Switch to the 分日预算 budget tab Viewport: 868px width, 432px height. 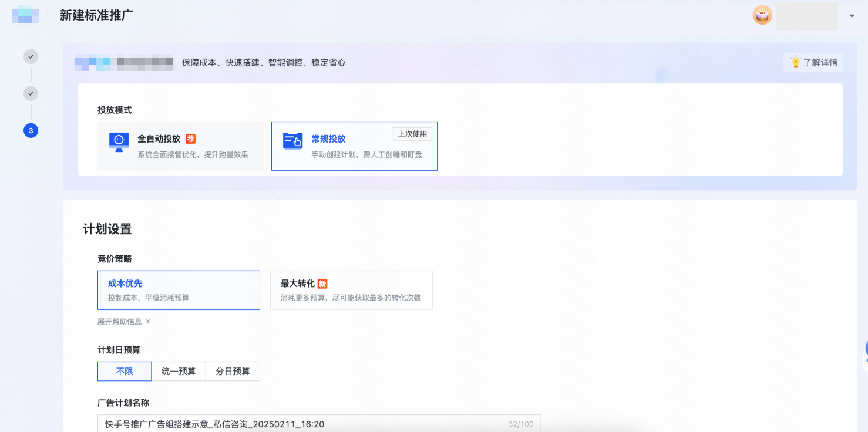click(x=233, y=371)
